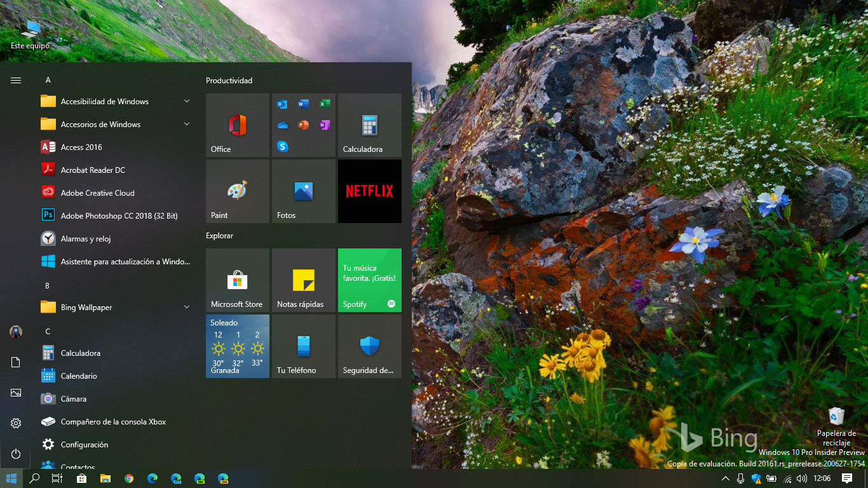
Task: Open the Calculadora tile
Action: pos(369,125)
